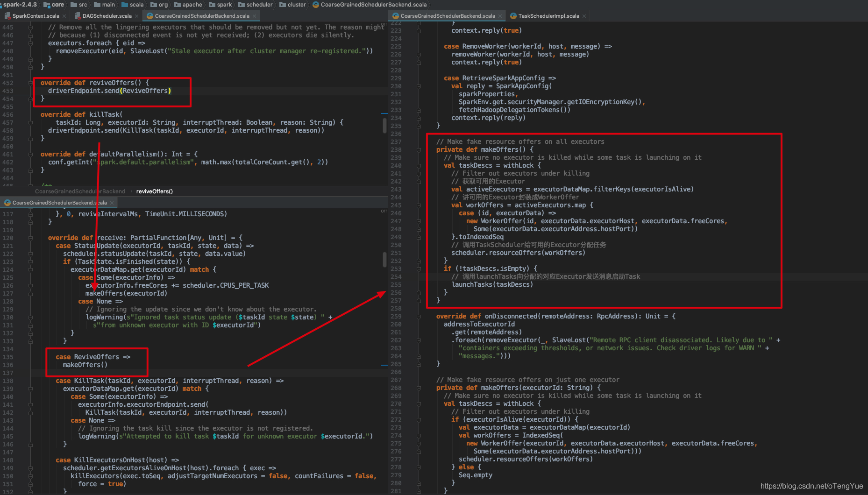
Task: Click line number 135 in gutter
Action: 8,357
